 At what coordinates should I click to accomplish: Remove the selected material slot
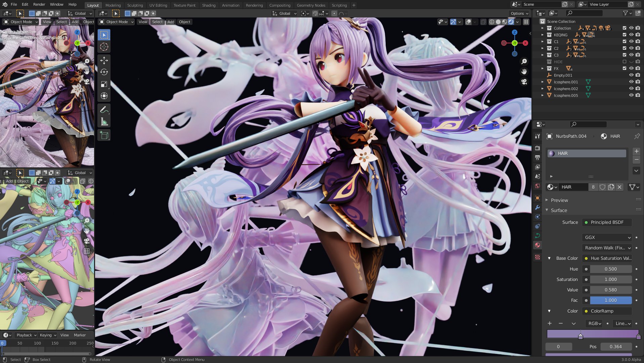point(636,160)
